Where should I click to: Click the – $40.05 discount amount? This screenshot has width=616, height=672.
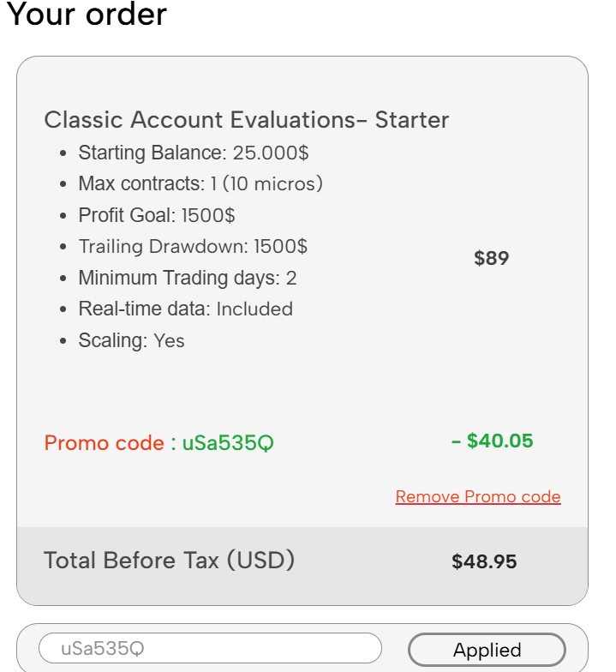coord(492,441)
